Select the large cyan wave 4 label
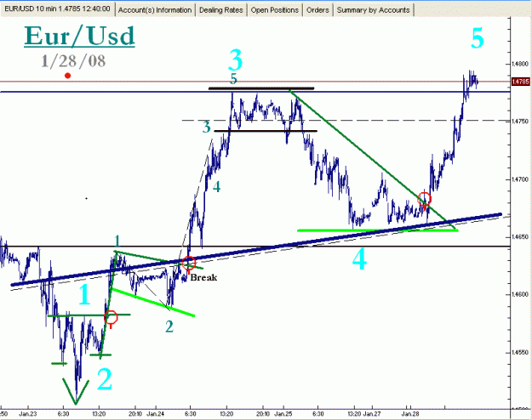This screenshot has height=420, width=532. [x=359, y=260]
